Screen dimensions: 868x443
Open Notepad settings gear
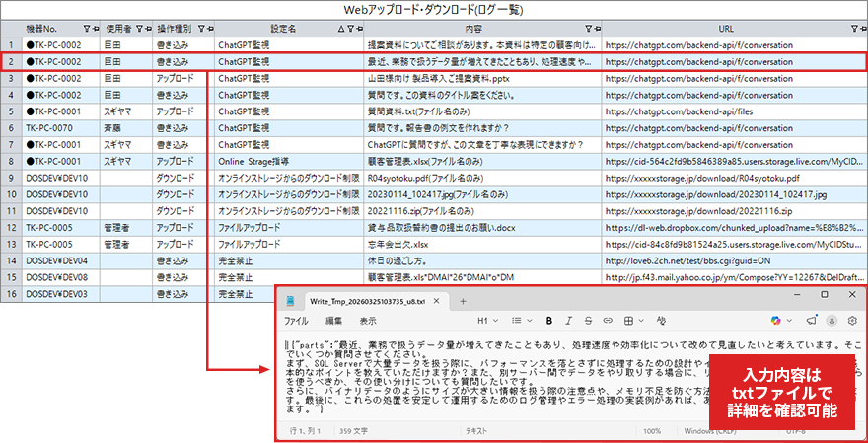coord(851,321)
